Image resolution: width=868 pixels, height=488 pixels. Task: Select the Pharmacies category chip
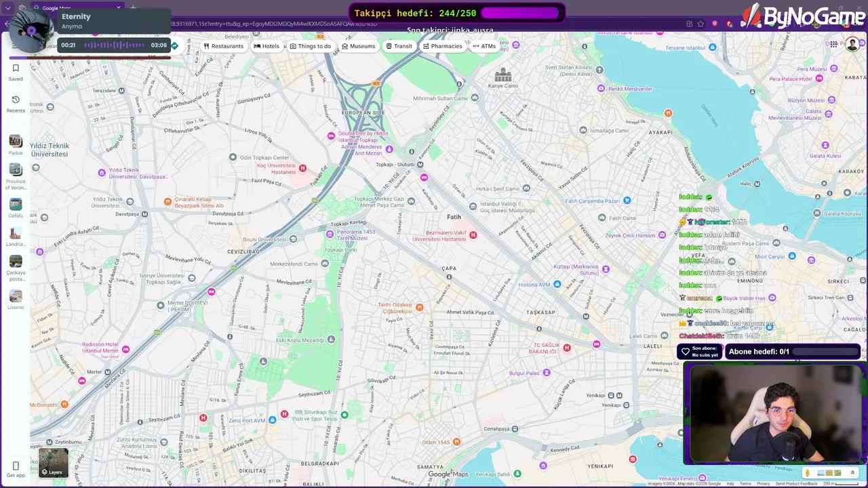click(x=442, y=46)
